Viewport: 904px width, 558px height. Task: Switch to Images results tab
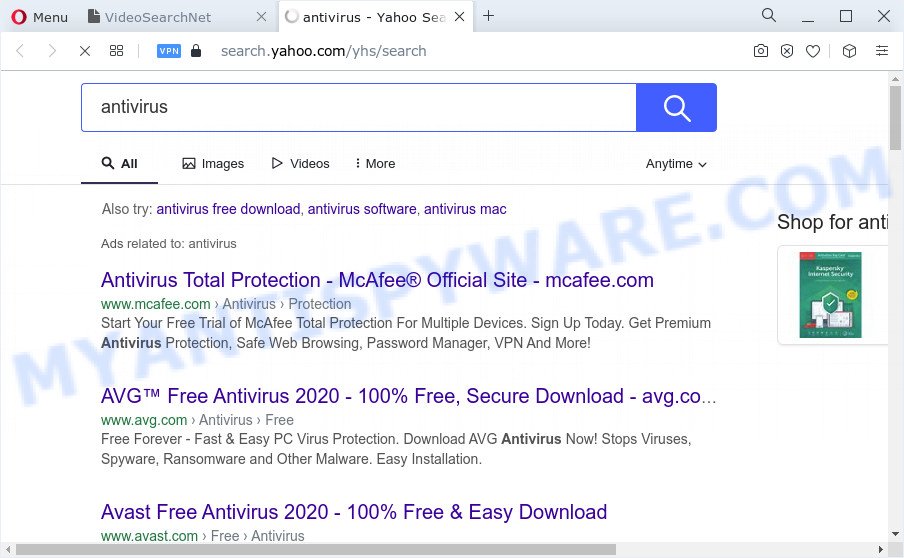213,164
